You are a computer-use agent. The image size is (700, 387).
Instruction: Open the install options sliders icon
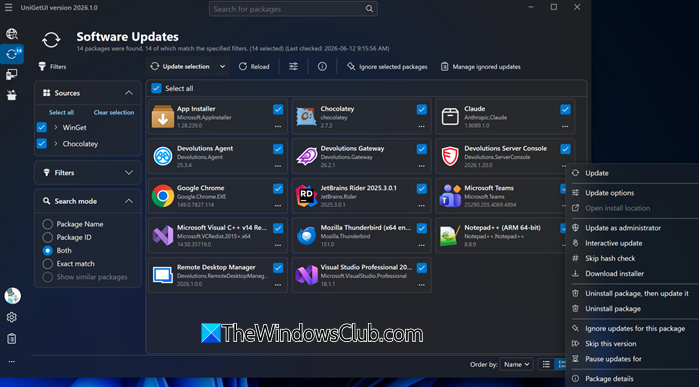[293, 67]
